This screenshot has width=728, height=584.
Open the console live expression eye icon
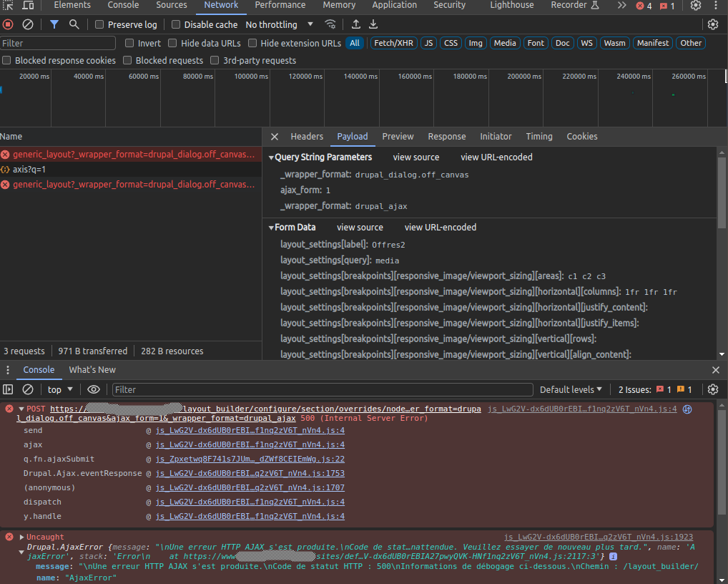tap(94, 389)
